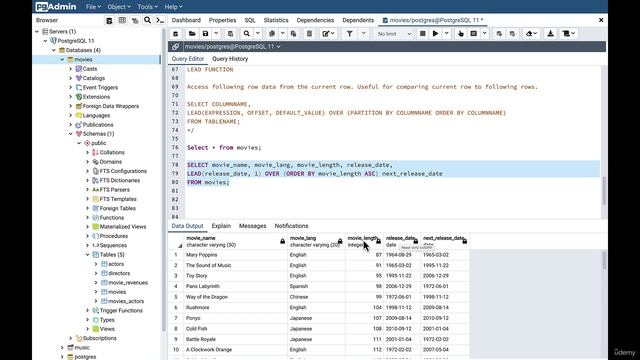Open the Help menu
The width and height of the screenshot is (640, 360).
coord(173,7)
